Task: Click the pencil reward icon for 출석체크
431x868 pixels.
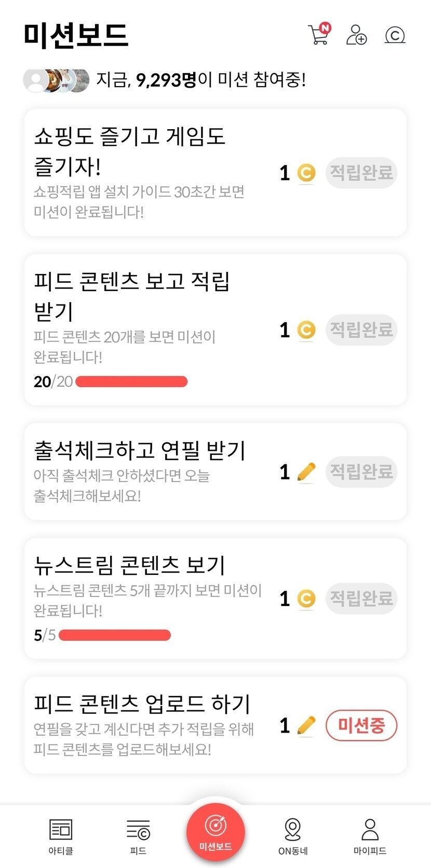Action: (306, 472)
